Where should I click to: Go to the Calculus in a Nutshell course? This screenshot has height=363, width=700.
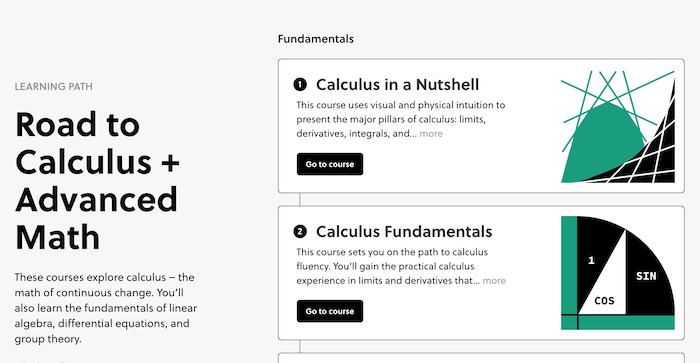coord(330,164)
